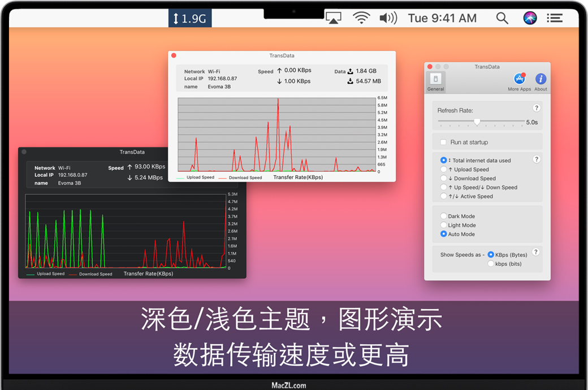The image size is (588, 390).
Task: Open About info icon in preferences toolbar
Action: [x=541, y=82]
